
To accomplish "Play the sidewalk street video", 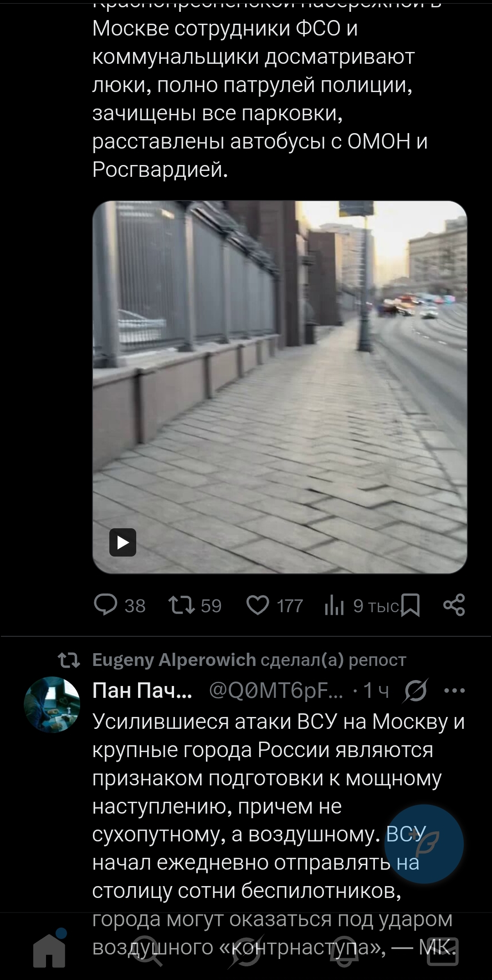I will [x=123, y=542].
